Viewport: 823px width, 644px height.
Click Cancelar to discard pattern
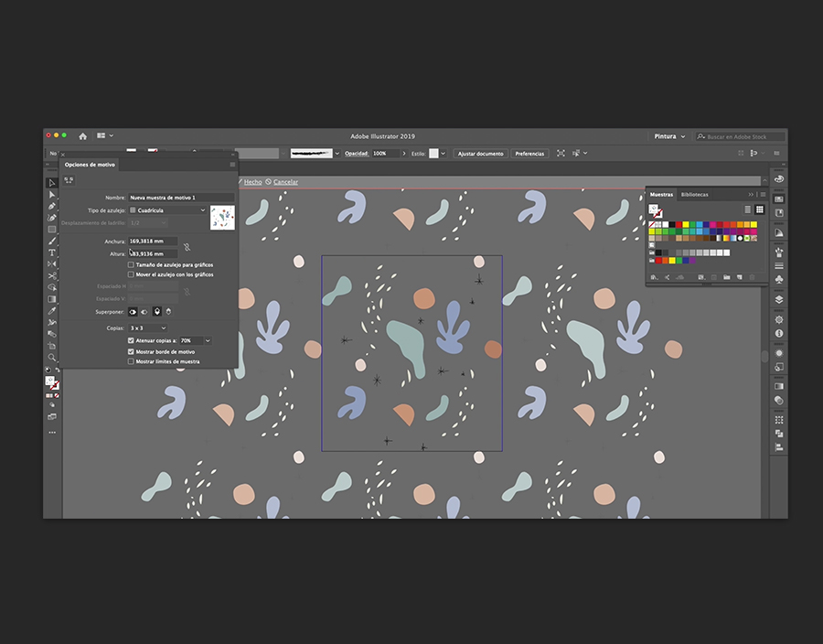pos(285,182)
